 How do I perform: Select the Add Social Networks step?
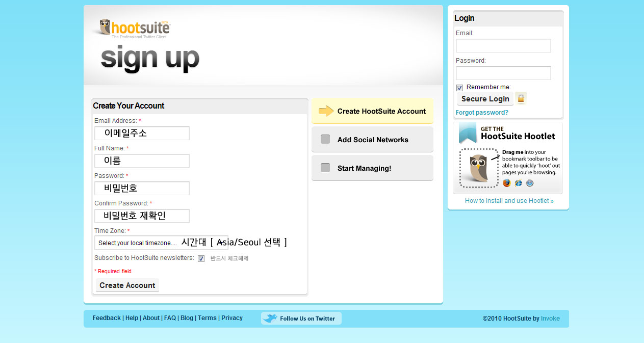pos(372,139)
